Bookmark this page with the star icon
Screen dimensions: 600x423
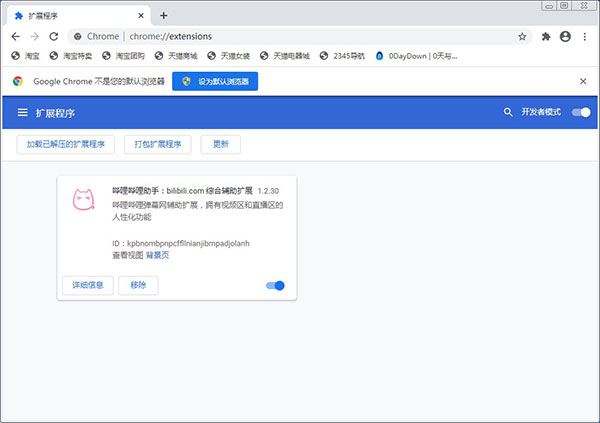tap(522, 36)
